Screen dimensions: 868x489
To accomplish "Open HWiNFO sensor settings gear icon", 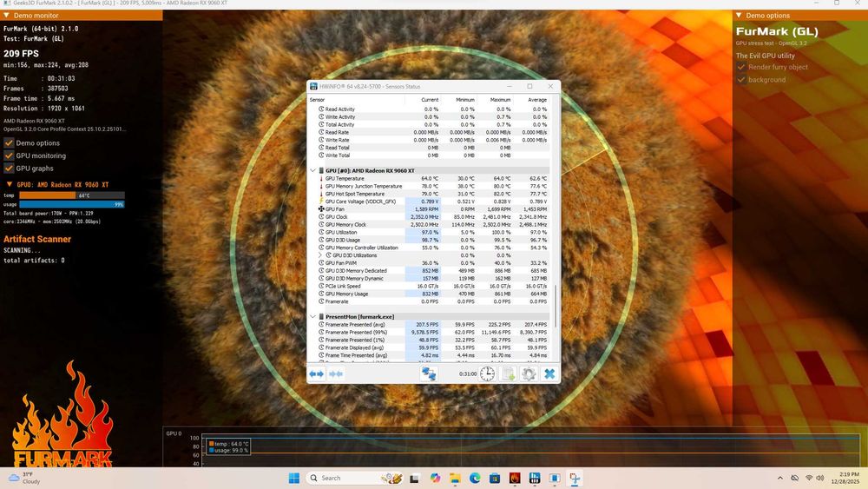I will 529,373.
